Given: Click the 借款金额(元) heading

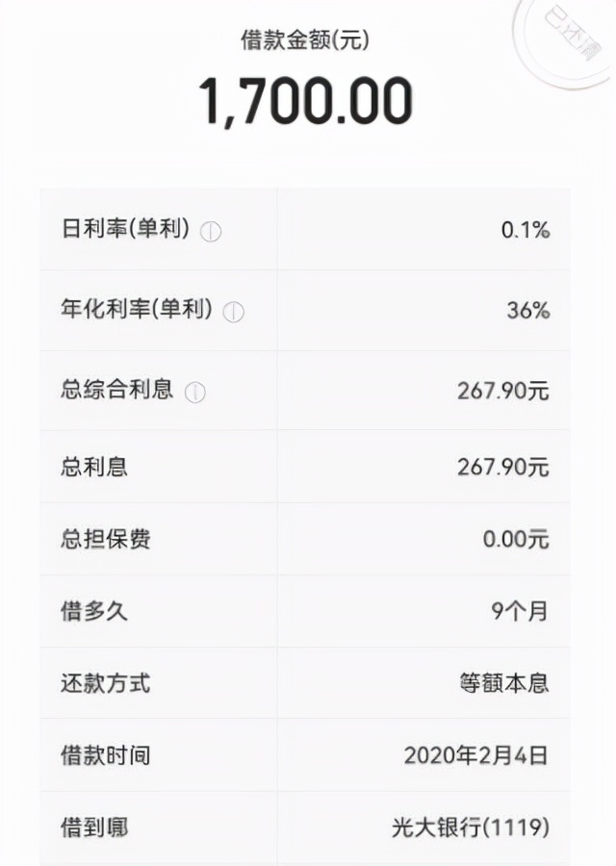Looking at the screenshot, I should pyautogui.click(x=305, y=40).
